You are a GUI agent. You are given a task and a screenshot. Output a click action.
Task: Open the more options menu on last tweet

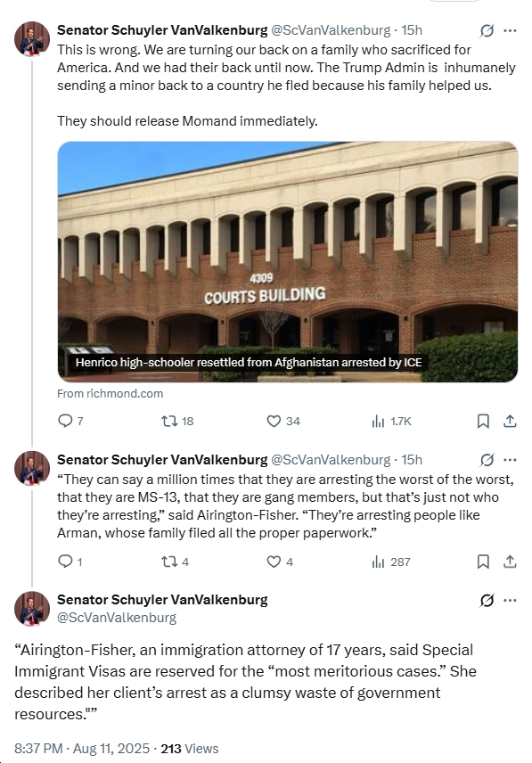[x=509, y=601]
